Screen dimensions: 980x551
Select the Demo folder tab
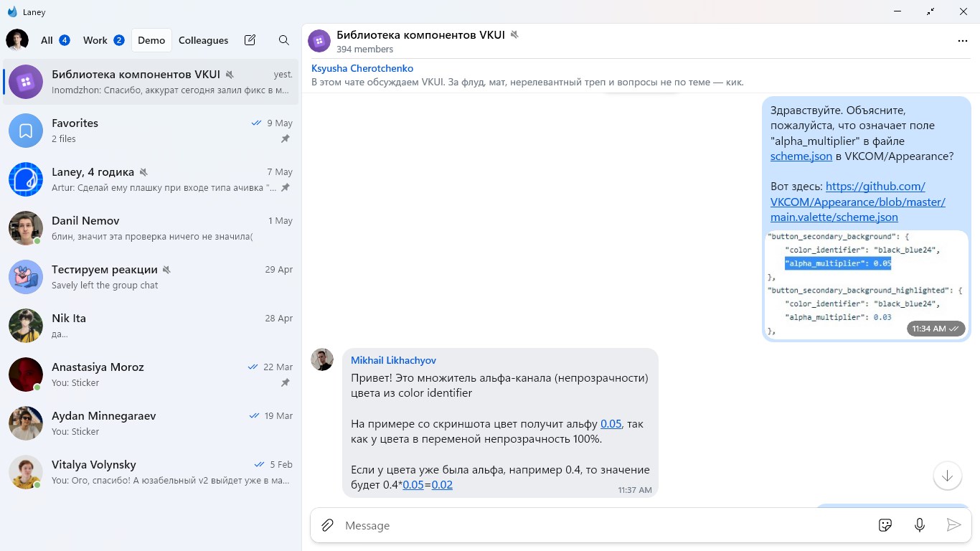coord(151,40)
